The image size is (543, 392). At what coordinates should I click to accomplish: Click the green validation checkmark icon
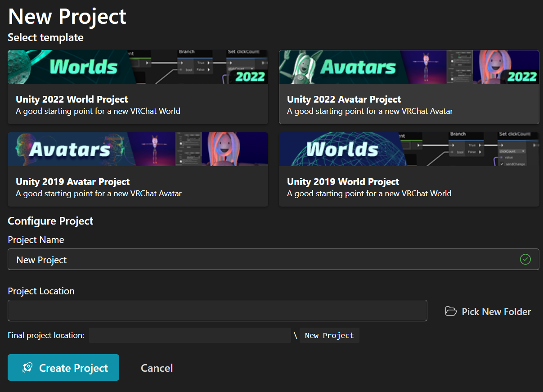pos(525,259)
